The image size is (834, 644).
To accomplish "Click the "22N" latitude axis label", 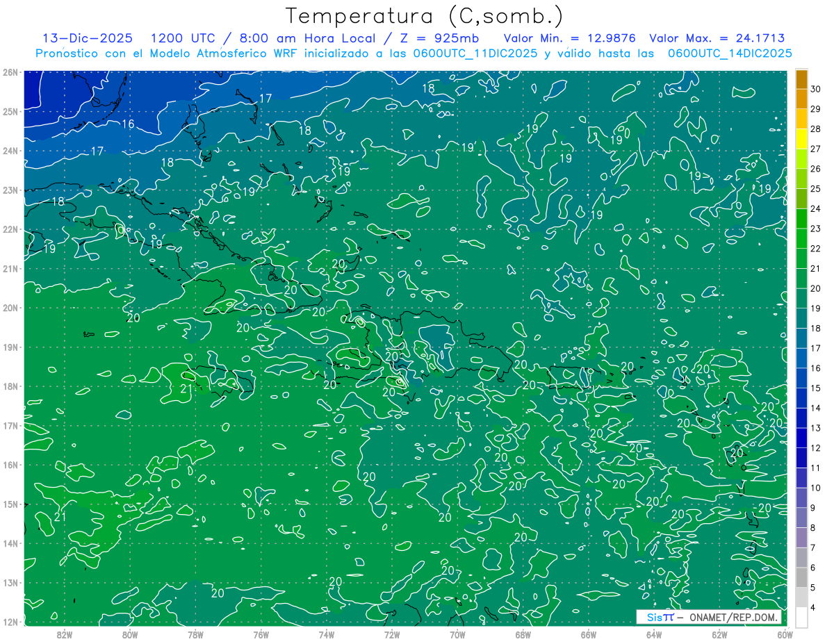I will (x=10, y=229).
